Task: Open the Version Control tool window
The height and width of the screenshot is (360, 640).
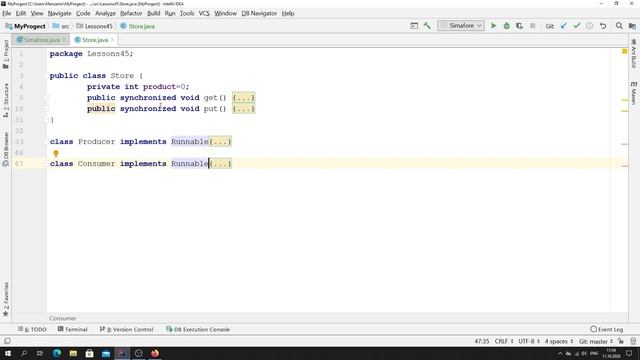Action: coord(127,329)
